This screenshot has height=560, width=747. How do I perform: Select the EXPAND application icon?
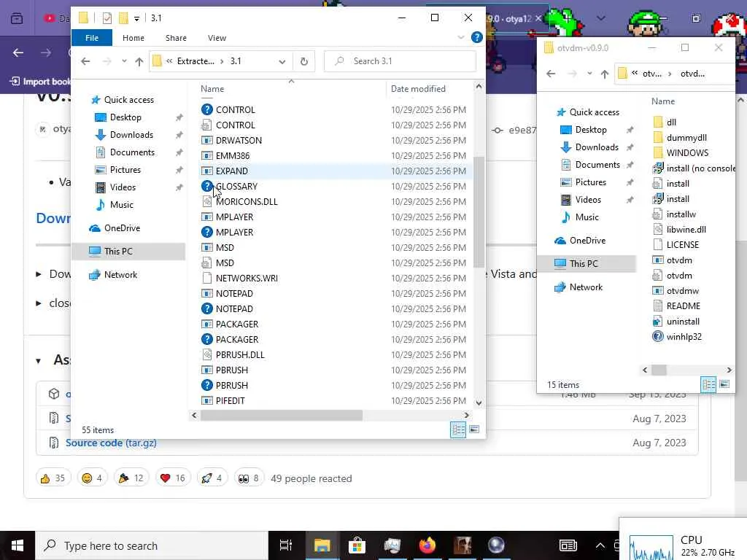coord(206,171)
